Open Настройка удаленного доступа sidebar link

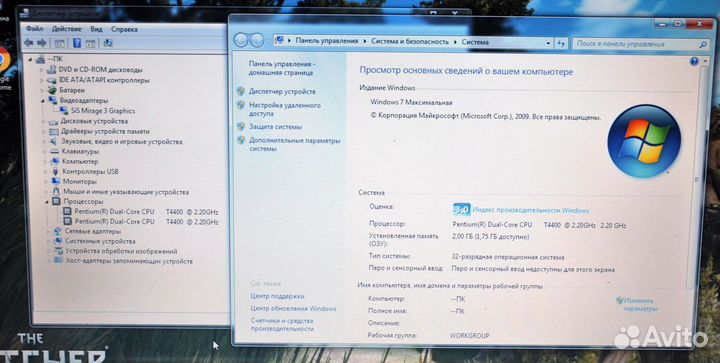click(285, 109)
